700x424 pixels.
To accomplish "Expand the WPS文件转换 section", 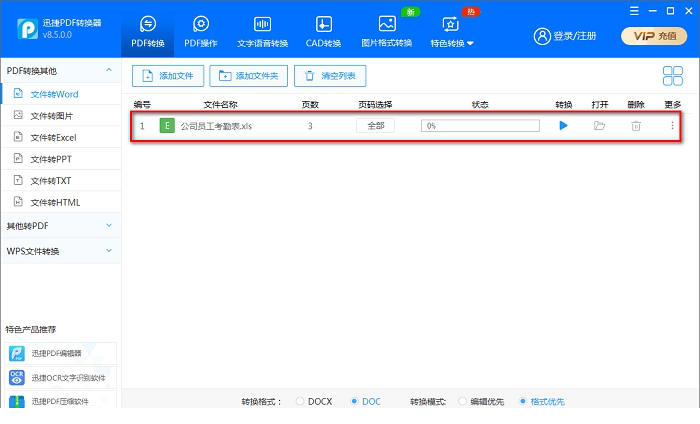I will 61,251.
